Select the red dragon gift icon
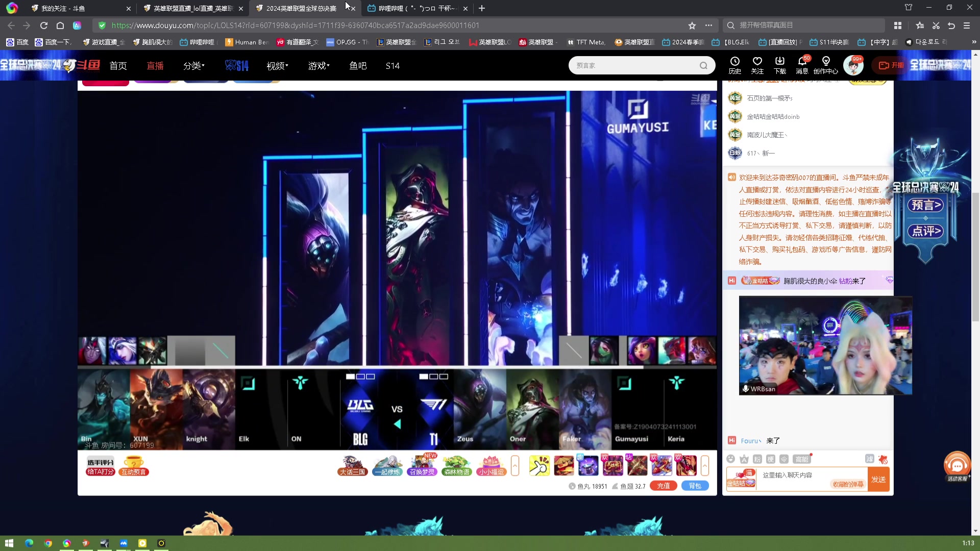The image size is (980, 551). pyautogui.click(x=686, y=466)
